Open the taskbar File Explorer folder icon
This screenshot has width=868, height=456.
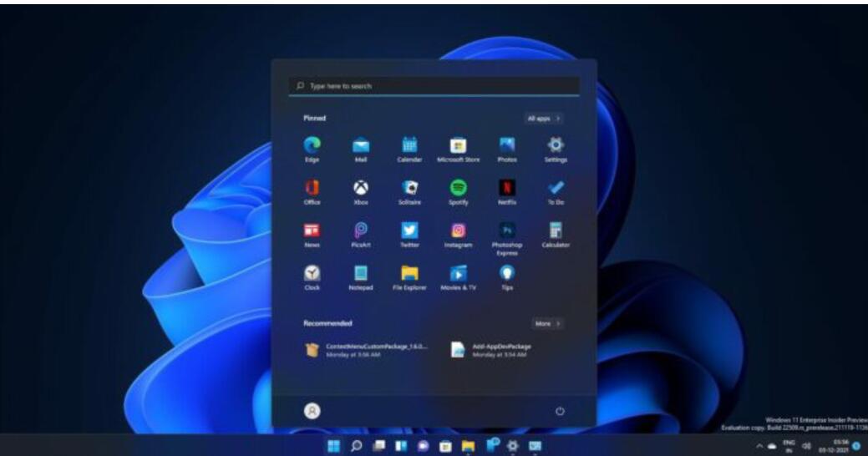[x=468, y=446]
